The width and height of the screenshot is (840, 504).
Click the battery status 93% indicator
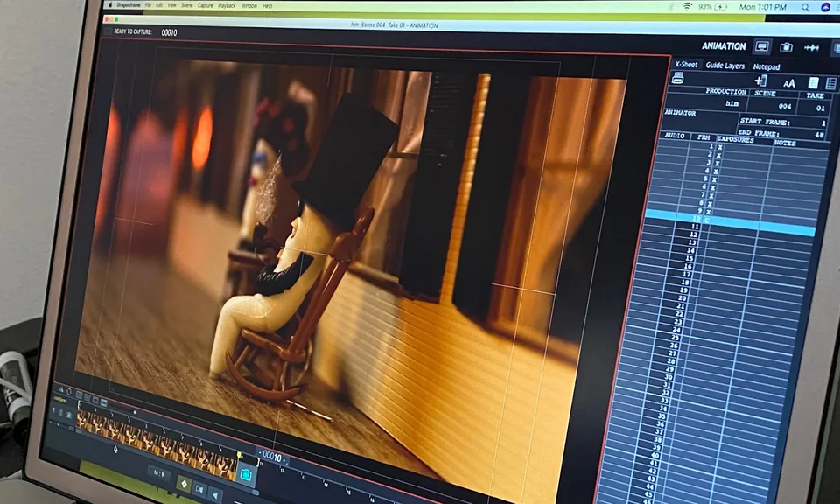click(712, 7)
